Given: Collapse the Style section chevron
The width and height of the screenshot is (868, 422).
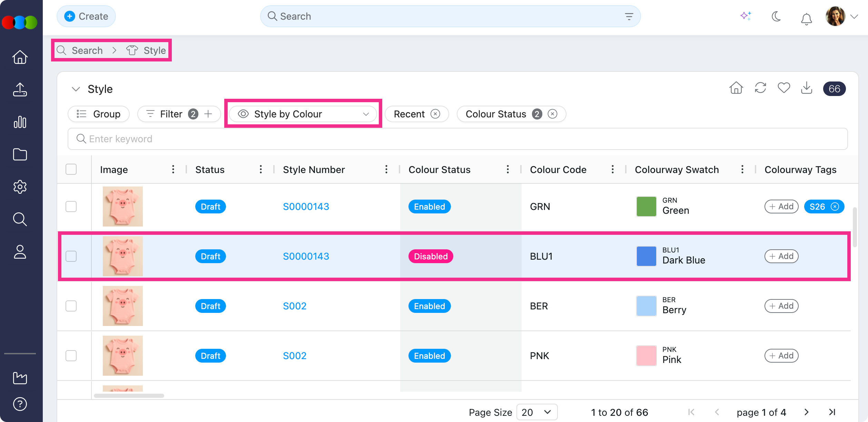Looking at the screenshot, I should (x=76, y=89).
